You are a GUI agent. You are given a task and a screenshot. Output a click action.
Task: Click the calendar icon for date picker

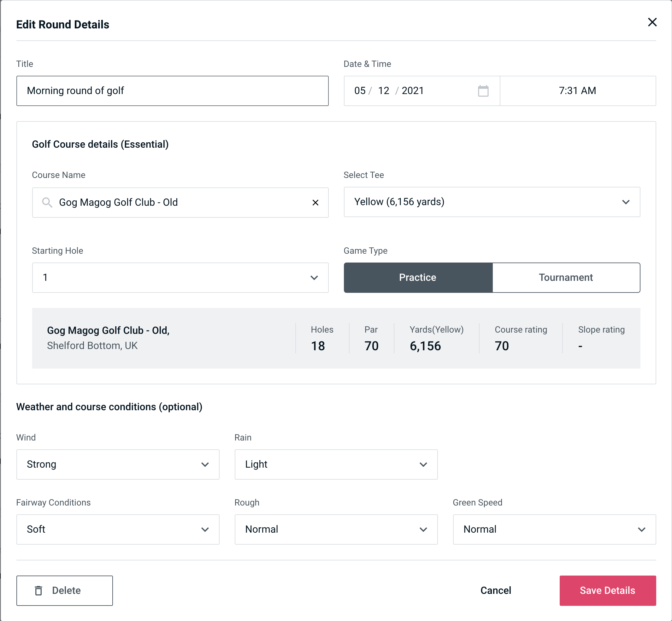484,91
